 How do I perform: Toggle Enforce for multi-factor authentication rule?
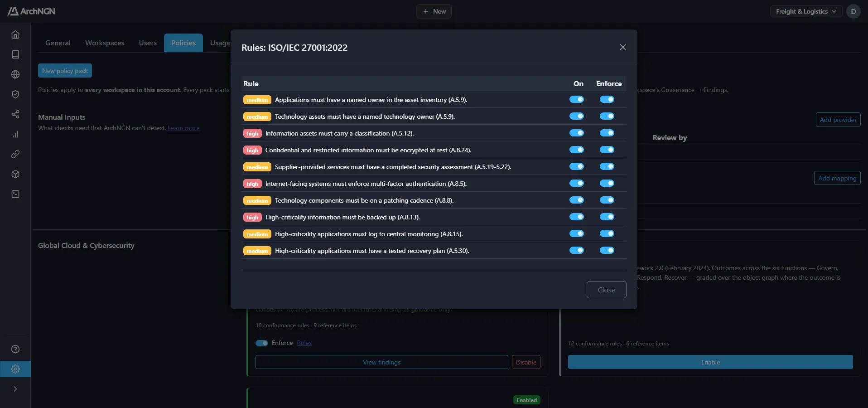pyautogui.click(x=607, y=183)
